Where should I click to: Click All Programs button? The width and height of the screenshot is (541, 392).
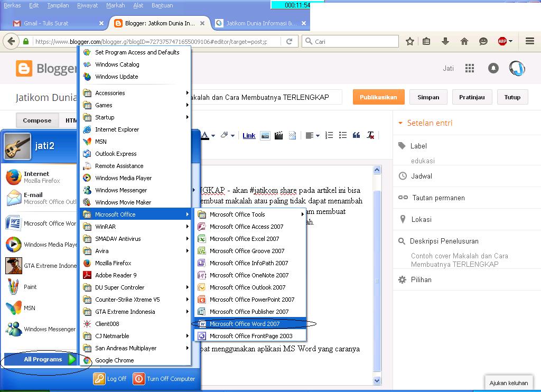tap(41, 359)
